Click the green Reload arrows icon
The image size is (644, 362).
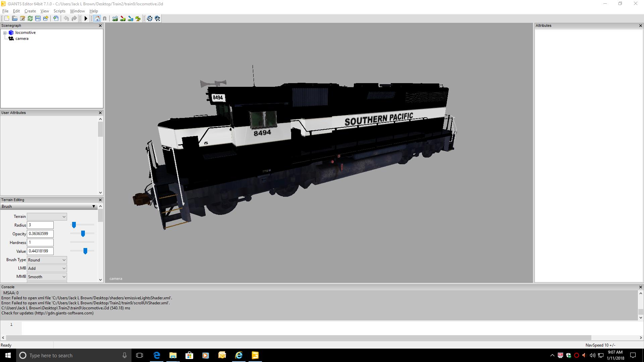click(x=30, y=19)
